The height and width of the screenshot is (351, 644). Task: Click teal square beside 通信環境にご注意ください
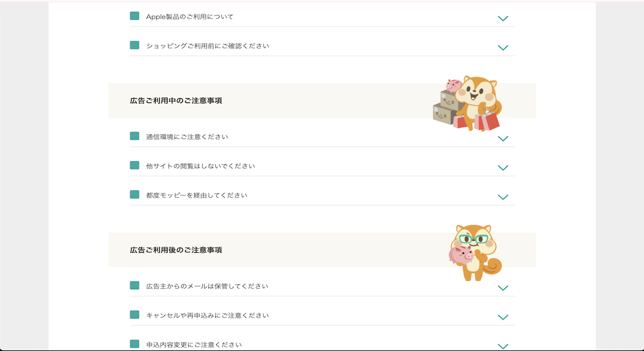[134, 136]
